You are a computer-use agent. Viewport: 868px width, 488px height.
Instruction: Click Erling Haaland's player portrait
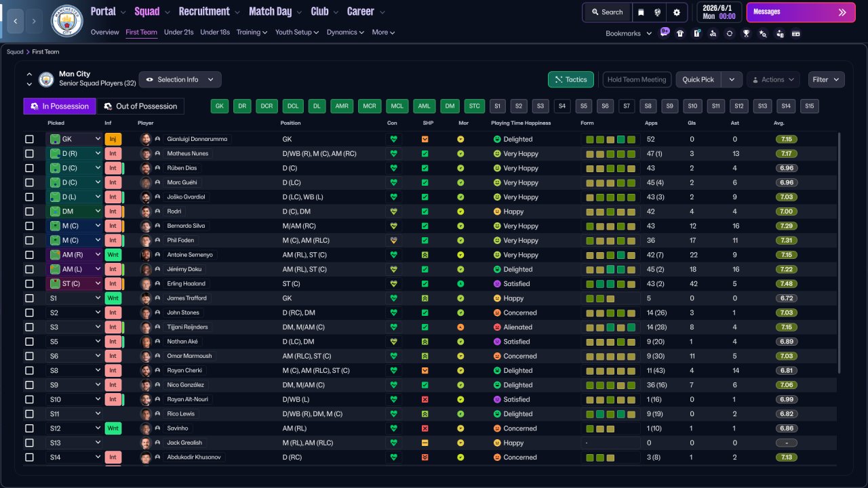[145, 283]
